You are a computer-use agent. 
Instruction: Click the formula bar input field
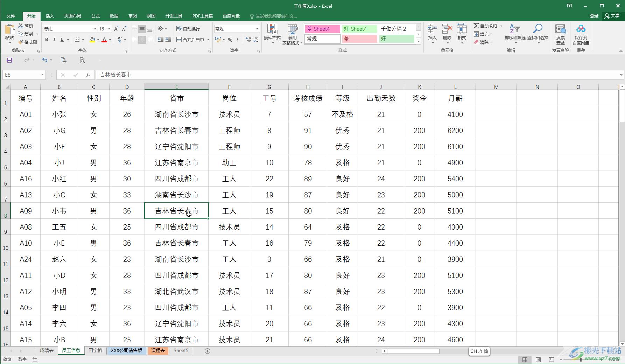click(350, 75)
